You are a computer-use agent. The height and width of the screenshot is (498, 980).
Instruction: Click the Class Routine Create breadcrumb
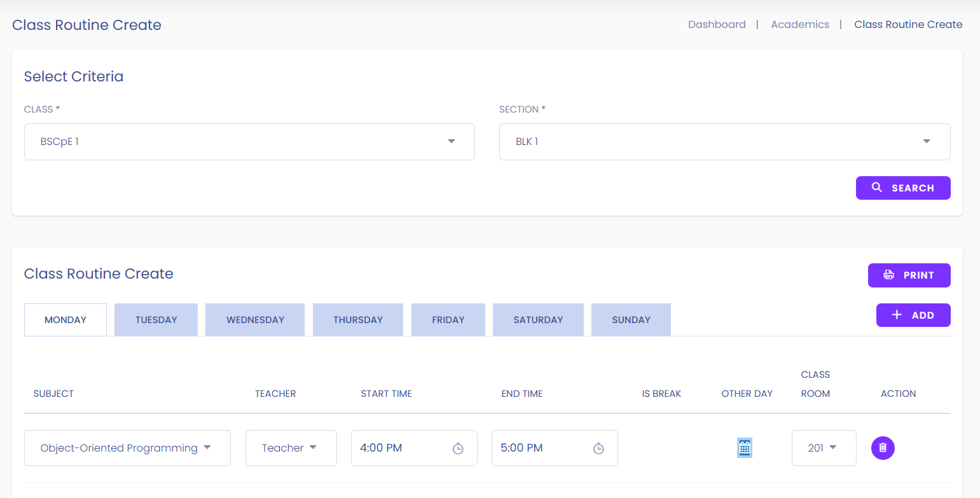908,24
